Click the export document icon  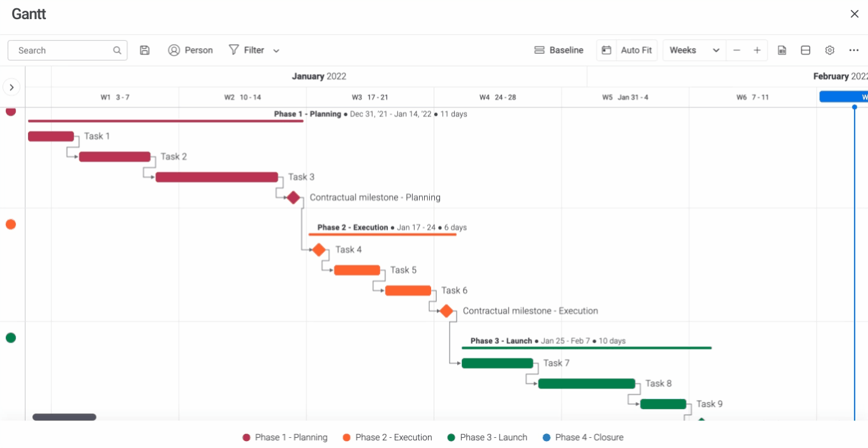tap(782, 50)
